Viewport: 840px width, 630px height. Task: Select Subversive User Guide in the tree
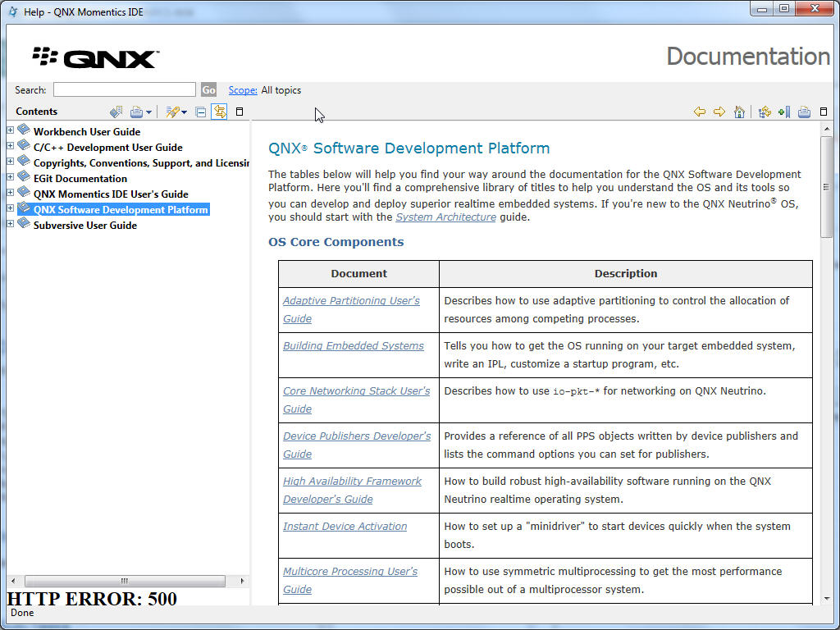[85, 225]
